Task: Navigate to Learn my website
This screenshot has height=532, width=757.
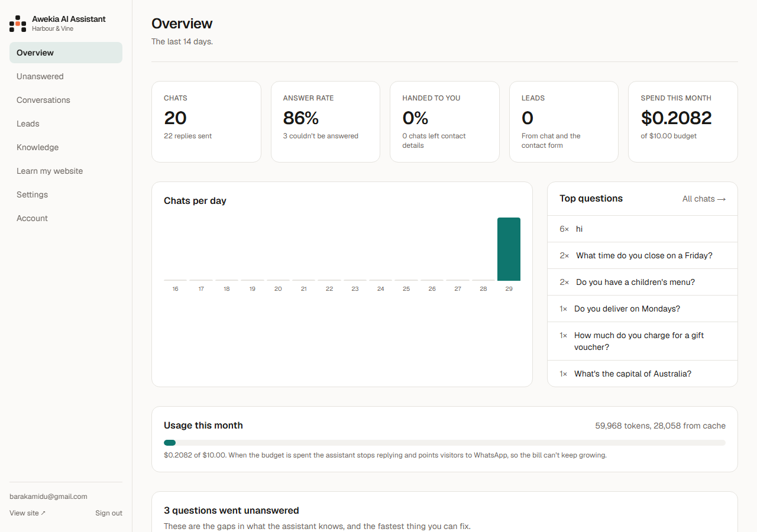Action: point(66,171)
